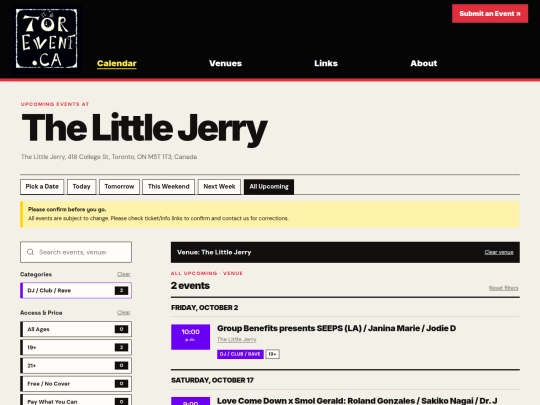Click the 19+ tag on SEEPS event

point(272,354)
